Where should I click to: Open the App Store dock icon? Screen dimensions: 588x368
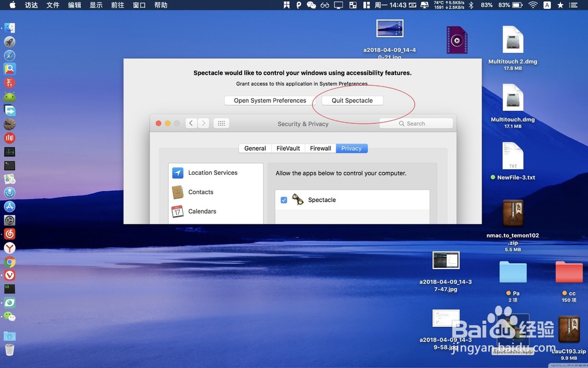tap(10, 207)
